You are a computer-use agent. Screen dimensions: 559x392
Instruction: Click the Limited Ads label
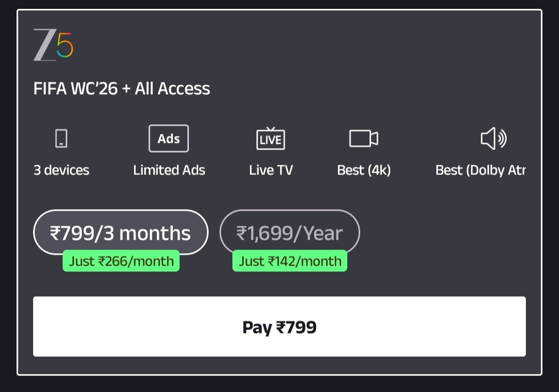click(x=169, y=170)
